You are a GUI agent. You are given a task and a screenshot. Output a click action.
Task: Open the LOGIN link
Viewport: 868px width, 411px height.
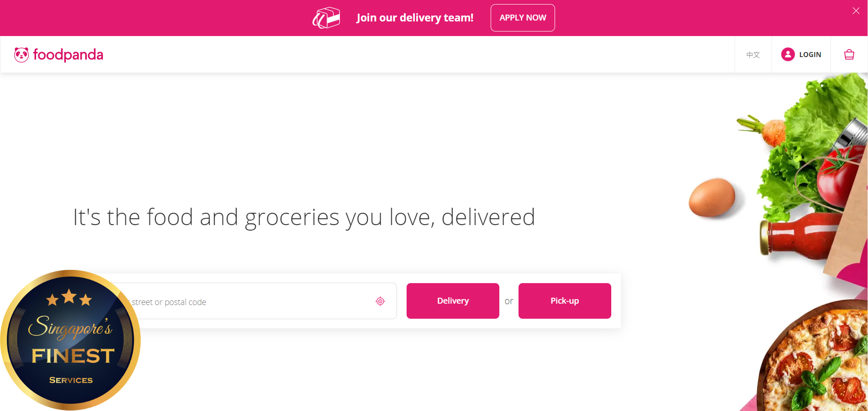[x=810, y=55]
